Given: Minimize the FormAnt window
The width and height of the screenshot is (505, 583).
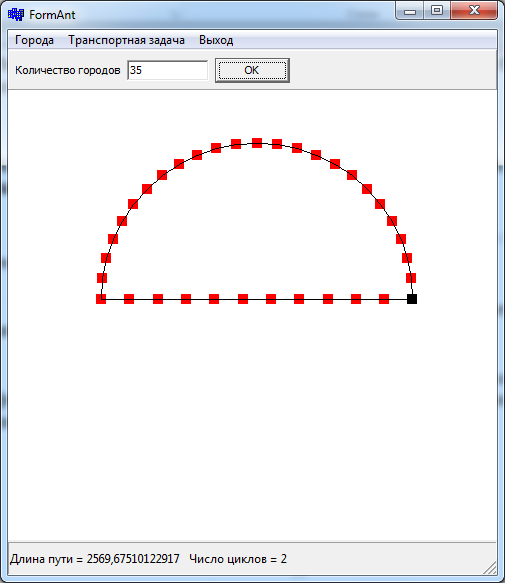Looking at the screenshot, I should click(x=410, y=11).
